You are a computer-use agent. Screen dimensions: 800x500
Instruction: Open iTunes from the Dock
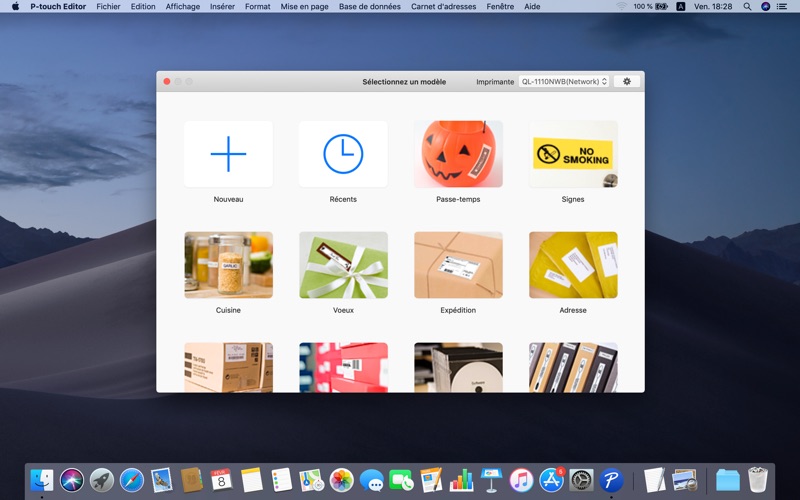(521, 480)
